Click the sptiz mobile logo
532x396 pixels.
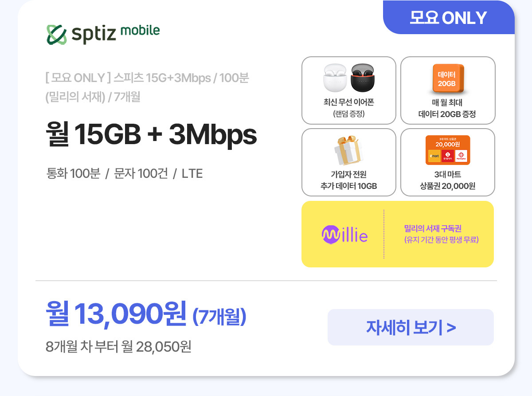click(x=103, y=33)
